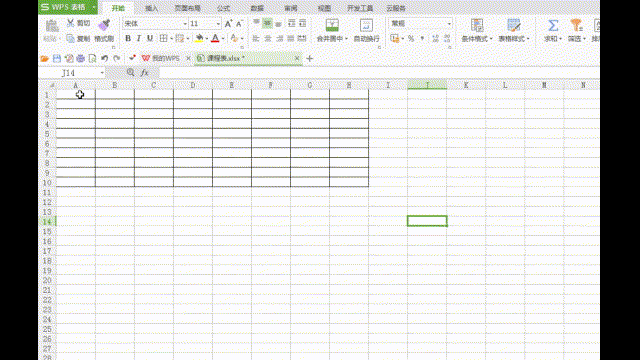Switch to the 开发工具 tab
Viewport: 640px width, 360px height.
[x=360, y=8]
